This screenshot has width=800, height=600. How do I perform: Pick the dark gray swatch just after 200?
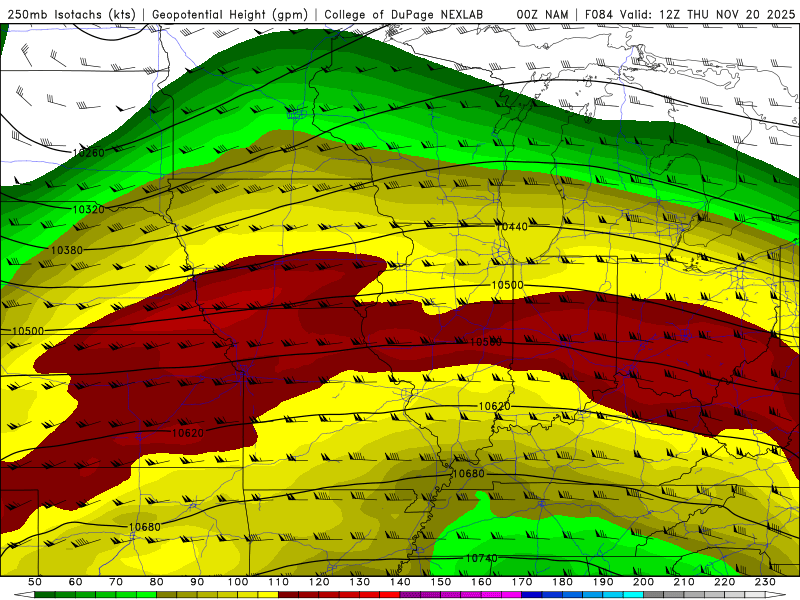pos(654,595)
